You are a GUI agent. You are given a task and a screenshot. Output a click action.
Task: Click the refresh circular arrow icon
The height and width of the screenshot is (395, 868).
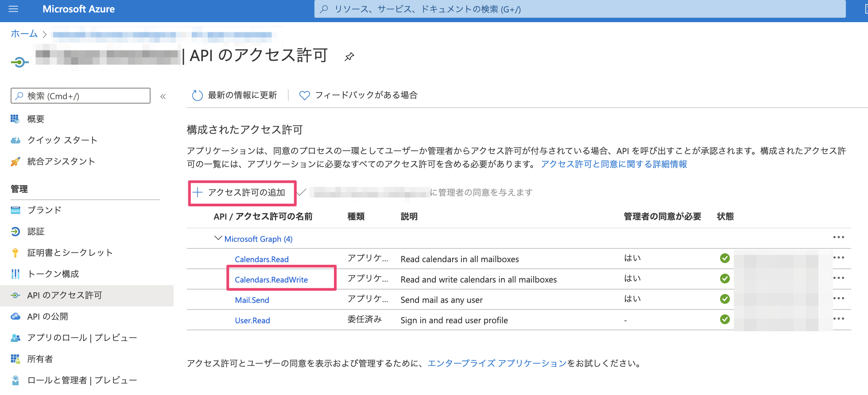coord(197,95)
